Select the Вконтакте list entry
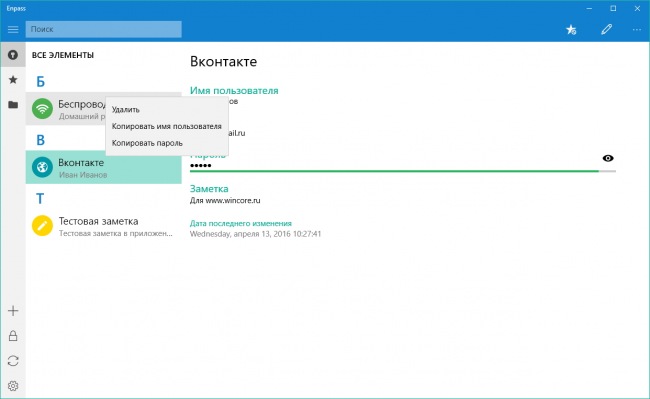Screen dimensions: 650x399 [104, 167]
